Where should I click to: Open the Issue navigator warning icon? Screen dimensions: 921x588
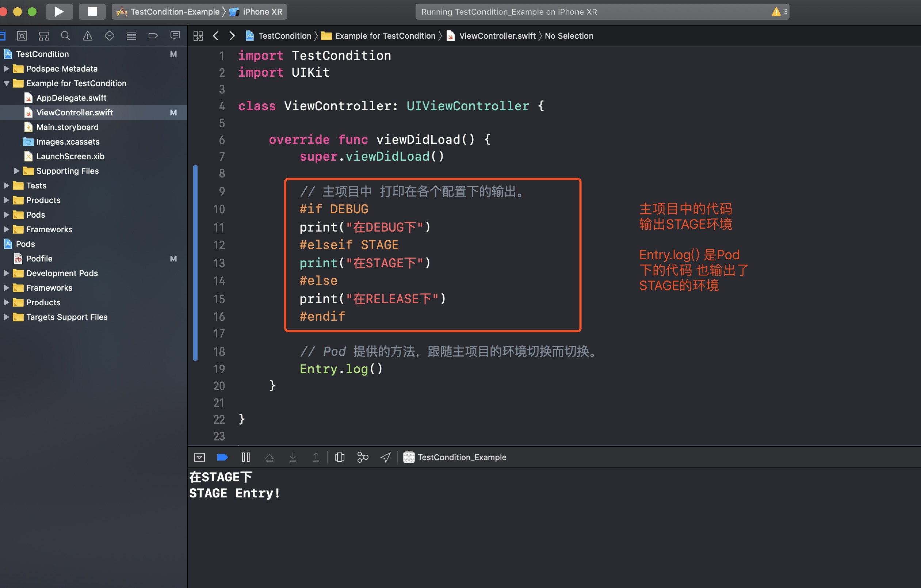pos(88,36)
